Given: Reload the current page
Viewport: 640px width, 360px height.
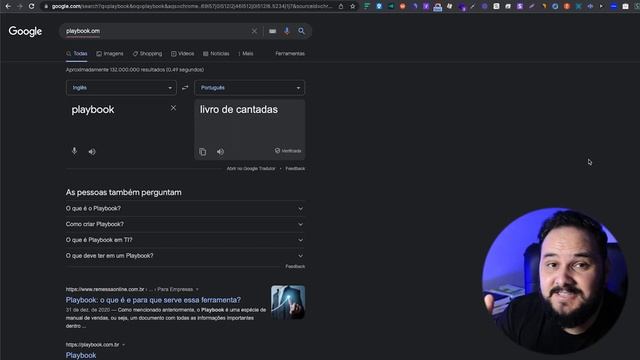Looking at the screenshot, I should 31,6.
